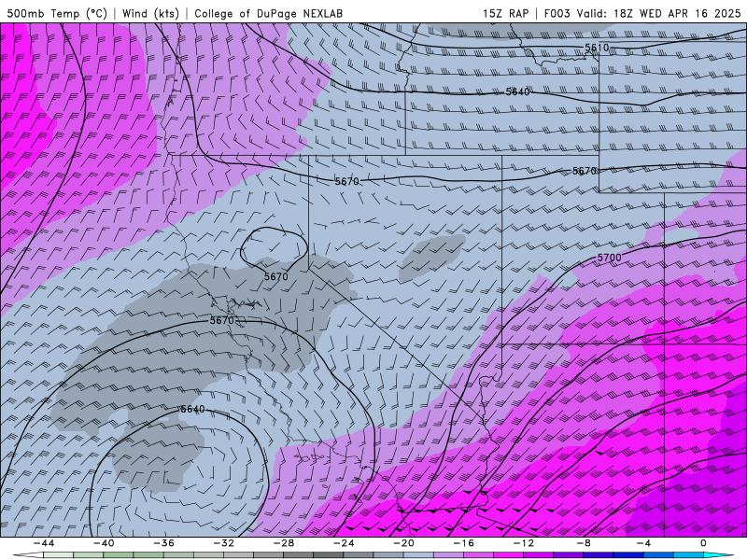Click the -44 colorbar tick label
Viewport: 747px width, 560px height.
[44, 543]
